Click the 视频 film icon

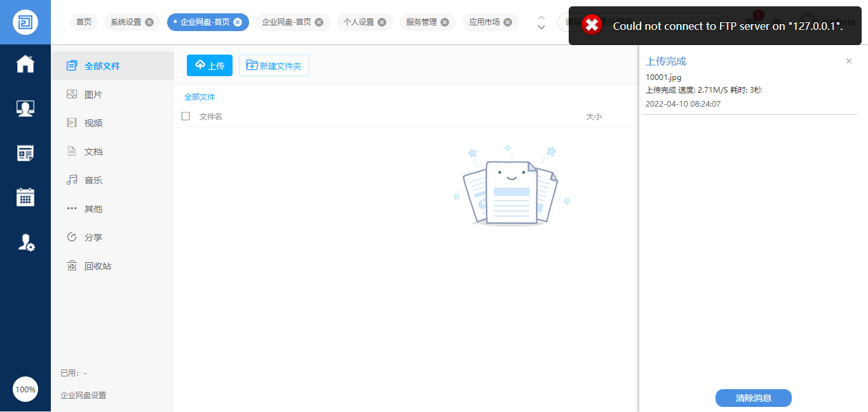tap(72, 123)
